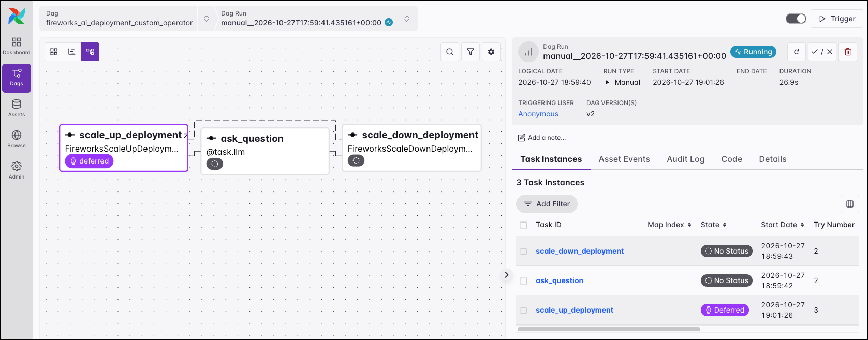
Task: Clear the Dag Run with refresh icon
Action: pyautogui.click(x=797, y=52)
